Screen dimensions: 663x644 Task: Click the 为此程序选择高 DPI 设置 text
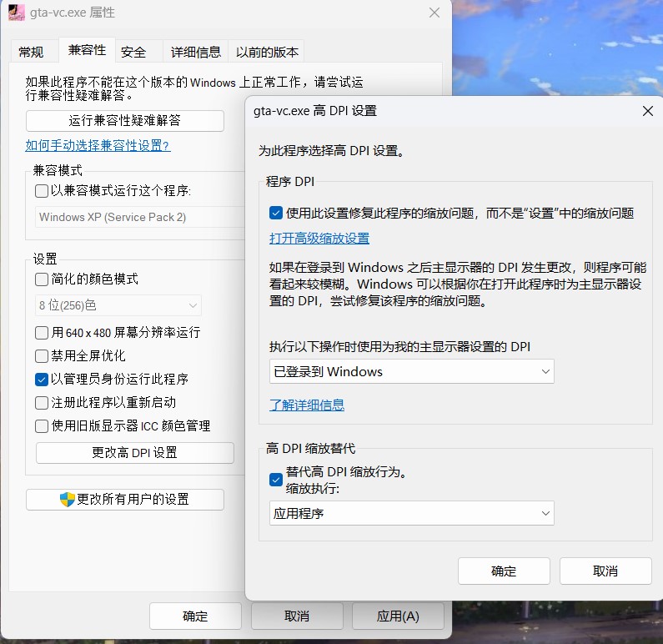[332, 150]
